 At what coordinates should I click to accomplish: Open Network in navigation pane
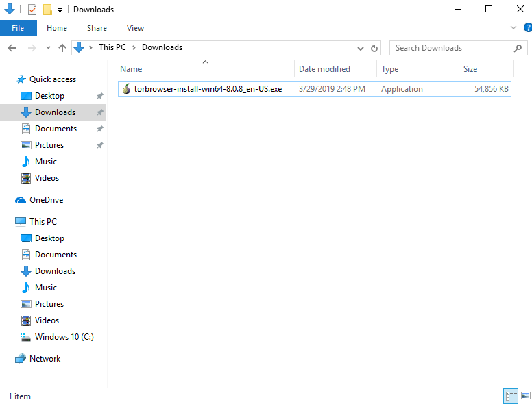coord(45,359)
